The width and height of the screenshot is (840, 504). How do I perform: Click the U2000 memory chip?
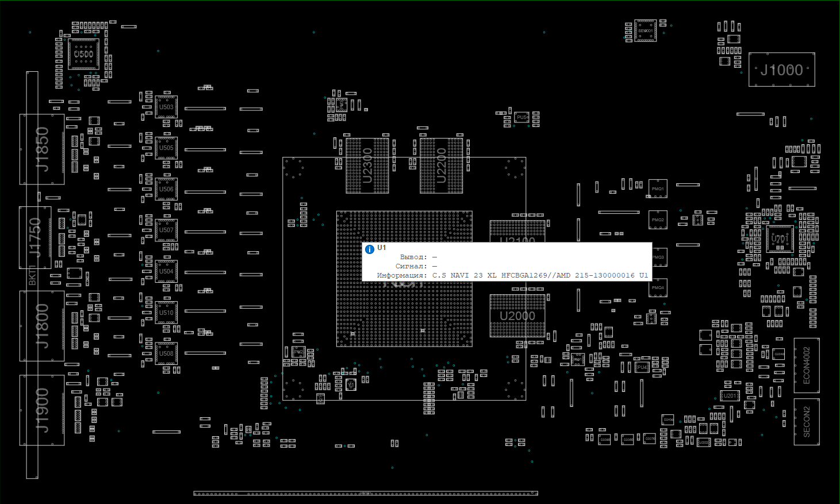[517, 316]
